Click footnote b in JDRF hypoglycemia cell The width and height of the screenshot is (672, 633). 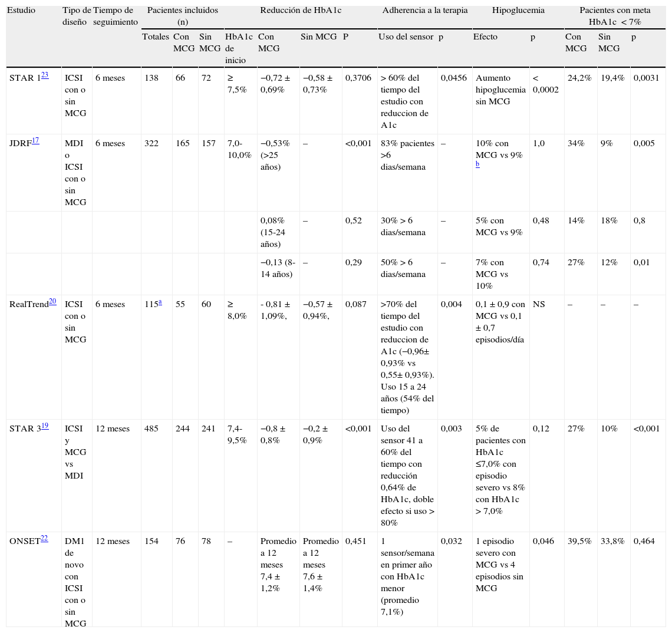pos(477,165)
